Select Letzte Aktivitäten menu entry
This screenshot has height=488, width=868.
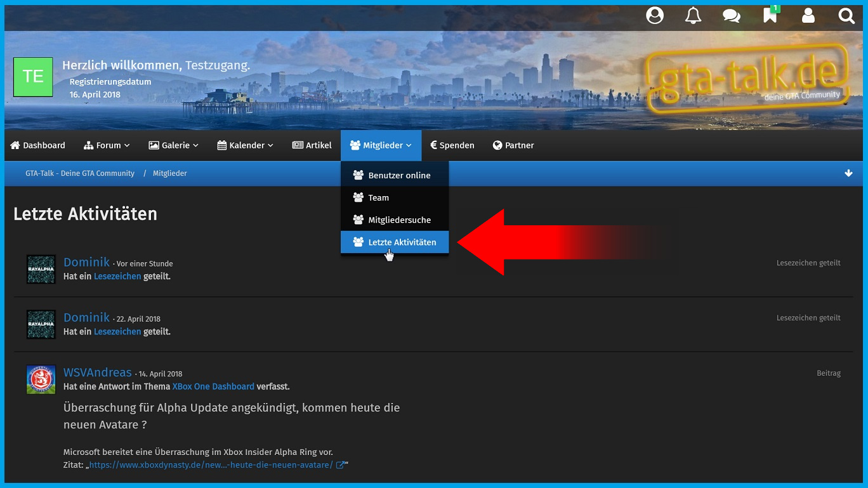pos(402,242)
